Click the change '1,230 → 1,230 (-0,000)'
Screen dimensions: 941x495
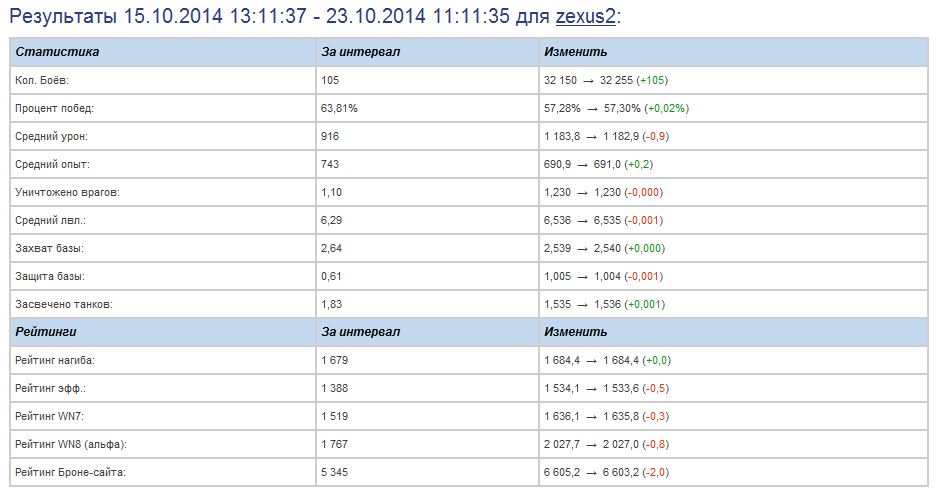coord(603,193)
